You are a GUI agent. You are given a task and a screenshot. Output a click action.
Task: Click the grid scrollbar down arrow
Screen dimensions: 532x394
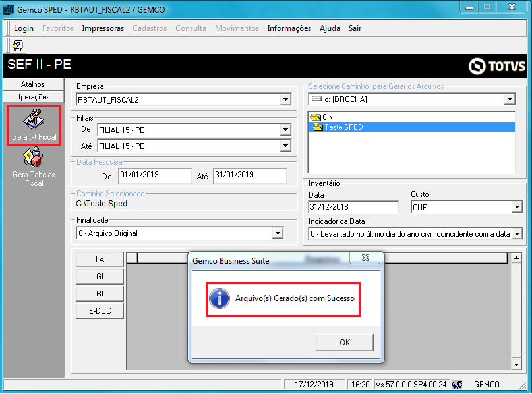click(516, 364)
